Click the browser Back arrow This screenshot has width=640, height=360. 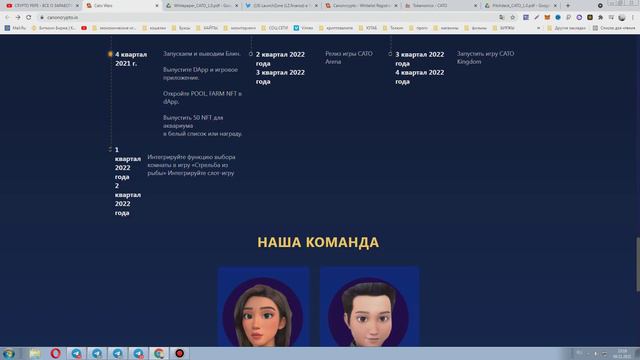coord(7,18)
